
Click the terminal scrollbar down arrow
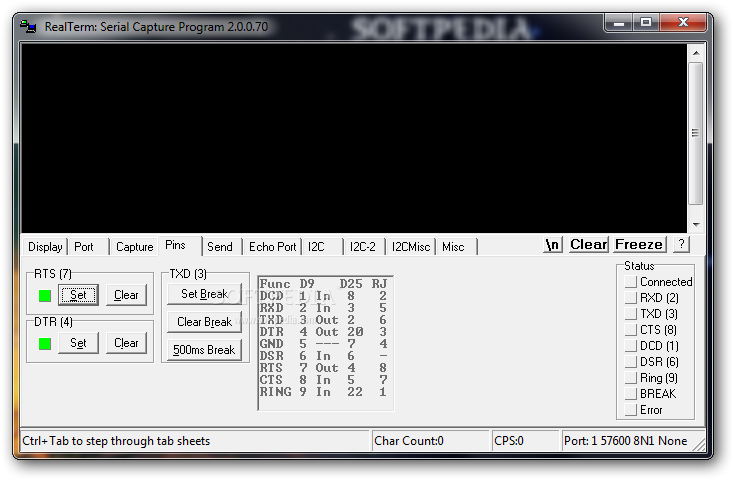click(x=696, y=225)
